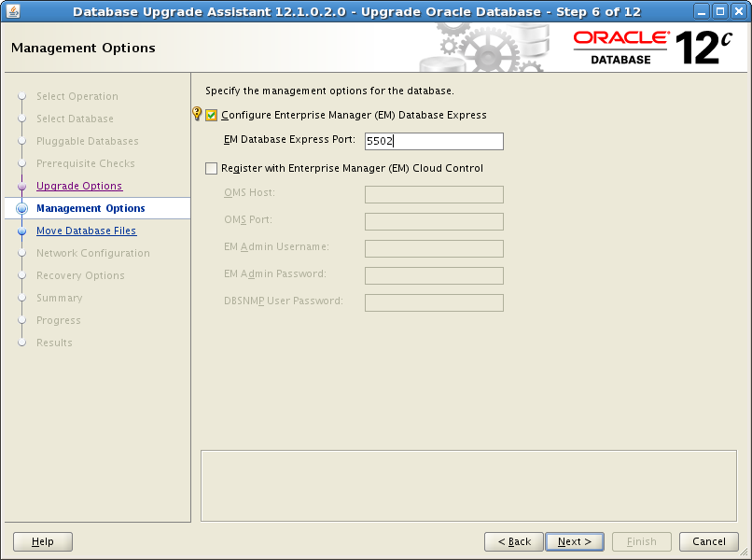Click the EM Admin Username field

coord(434,248)
